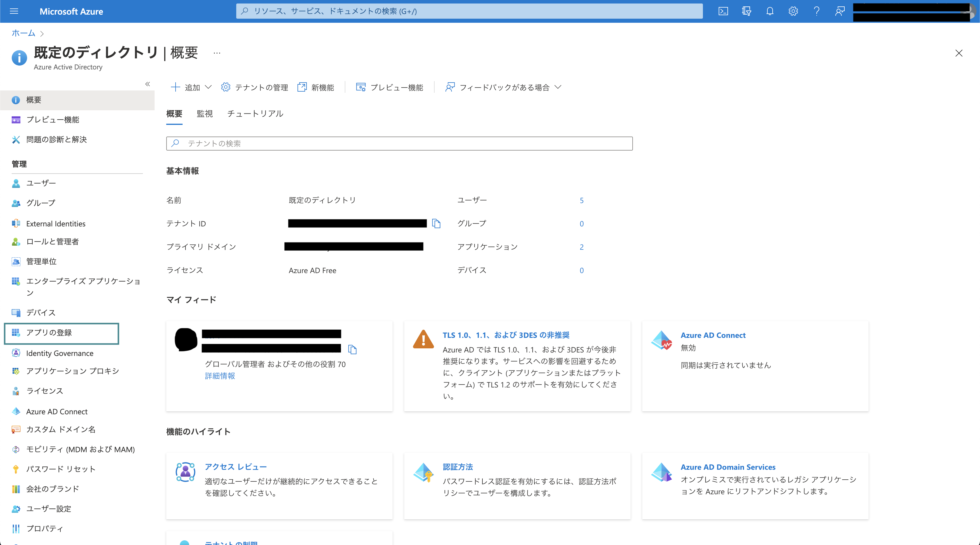Open the more options ellipsis beside title
The height and width of the screenshot is (545, 980).
point(217,53)
